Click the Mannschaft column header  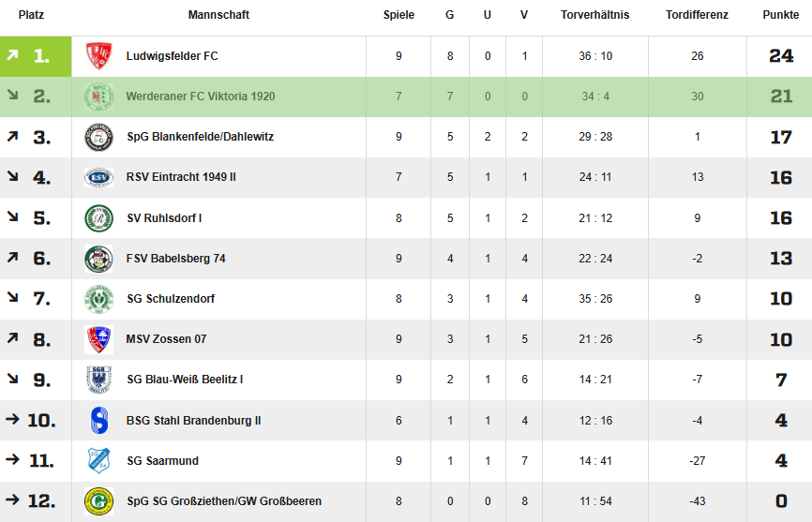point(218,15)
